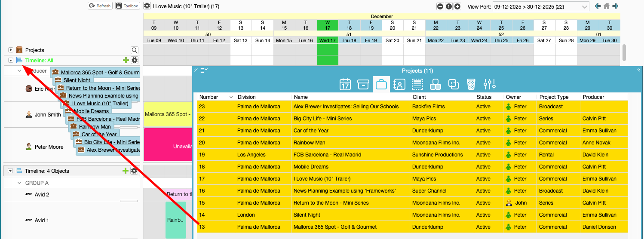
Task: Jump to today with home icon
Action: click(x=607, y=6)
